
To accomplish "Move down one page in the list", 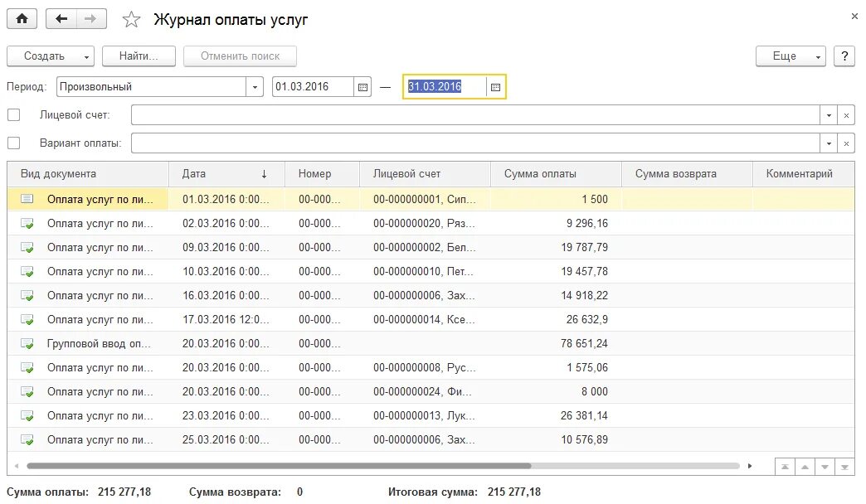I will tap(825, 467).
